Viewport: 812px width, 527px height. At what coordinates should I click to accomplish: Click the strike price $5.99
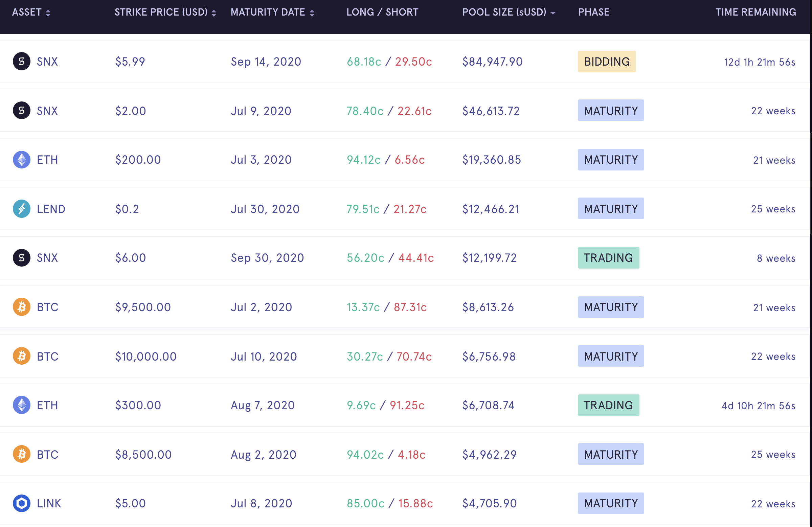pyautogui.click(x=130, y=62)
